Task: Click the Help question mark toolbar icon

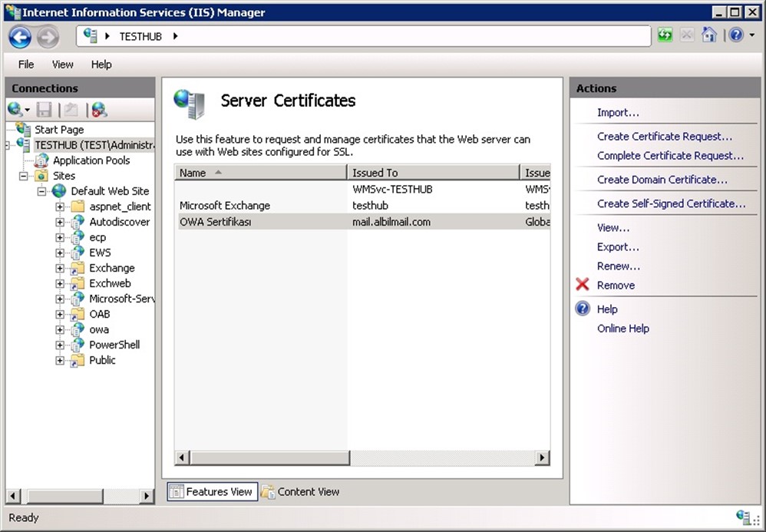Action: (x=735, y=35)
